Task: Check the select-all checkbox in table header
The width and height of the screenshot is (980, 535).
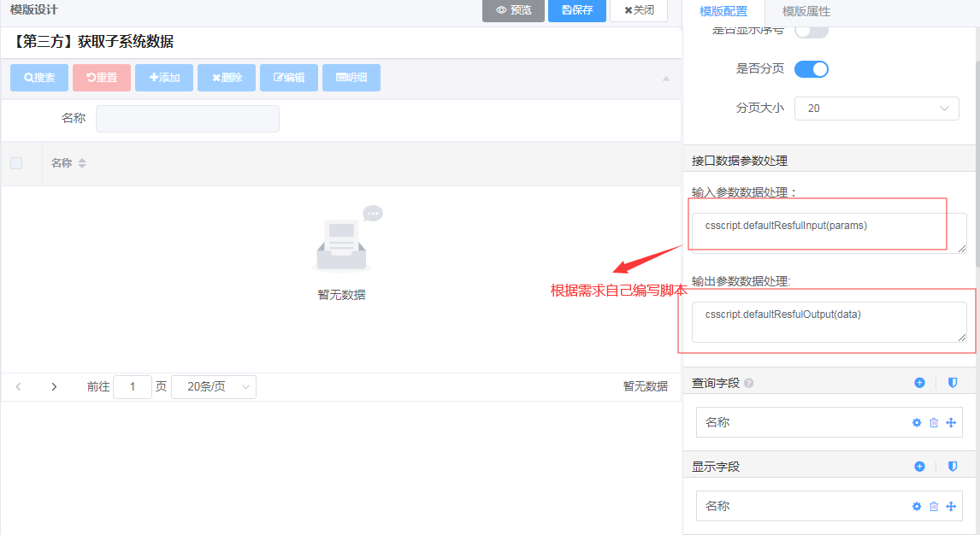Action: (16, 163)
